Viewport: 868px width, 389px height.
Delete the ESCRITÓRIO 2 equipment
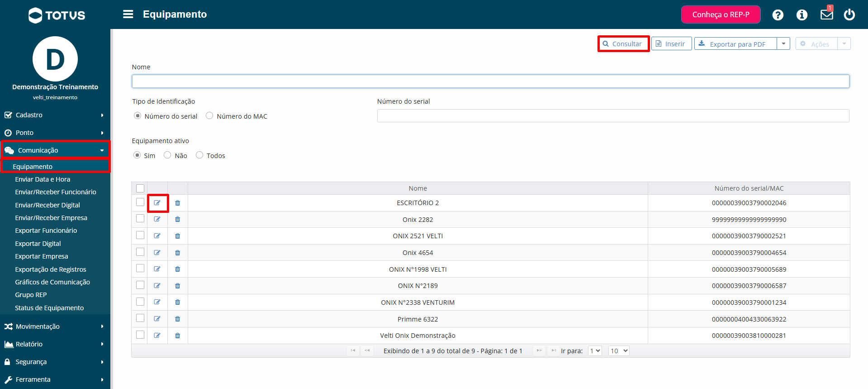177,203
